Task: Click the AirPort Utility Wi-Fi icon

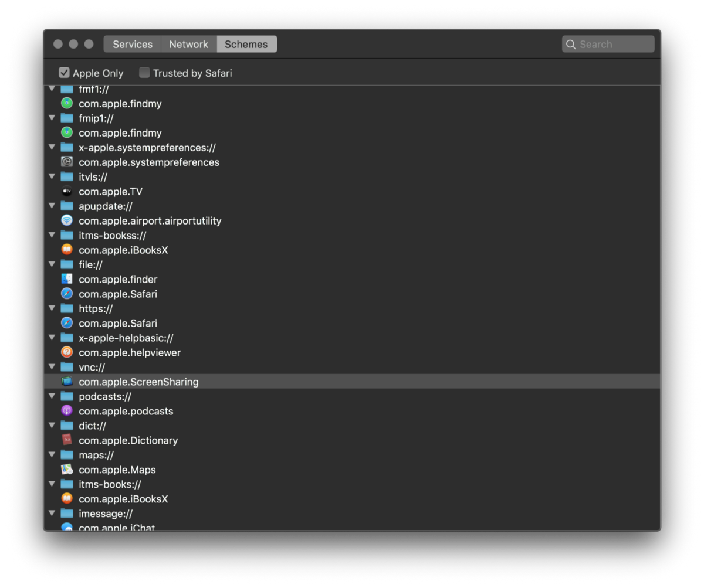Action: click(67, 221)
